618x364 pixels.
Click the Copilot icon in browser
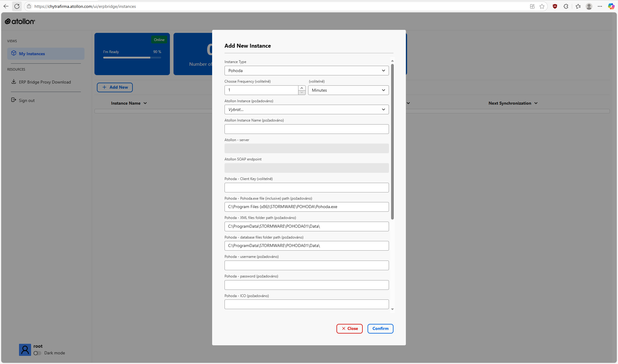(611, 6)
